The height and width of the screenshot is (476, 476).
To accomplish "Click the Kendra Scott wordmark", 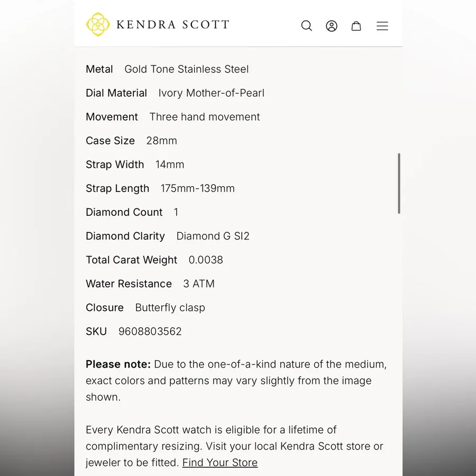I will 173,24.
